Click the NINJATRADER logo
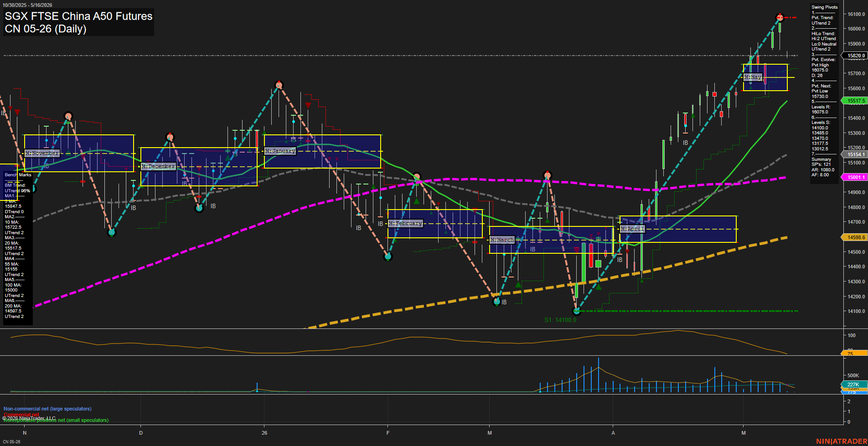868x446 pixels. pyautogui.click(x=842, y=441)
